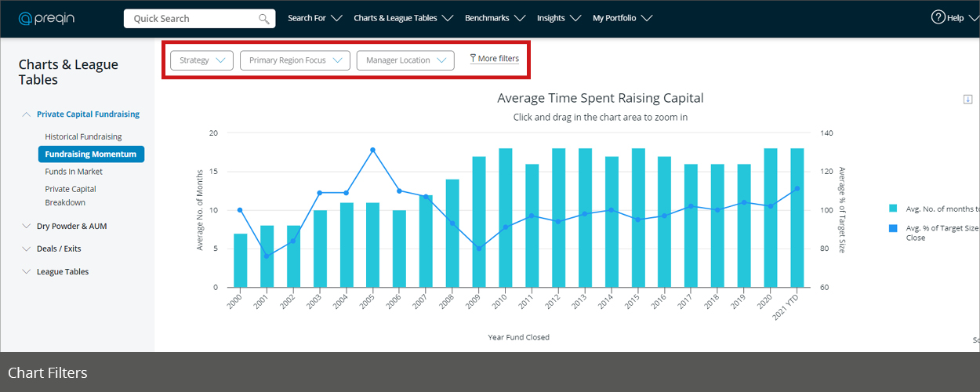This screenshot has height=392, width=980.
Task: Open the Primary Region Focus dropdown
Action: (x=295, y=60)
